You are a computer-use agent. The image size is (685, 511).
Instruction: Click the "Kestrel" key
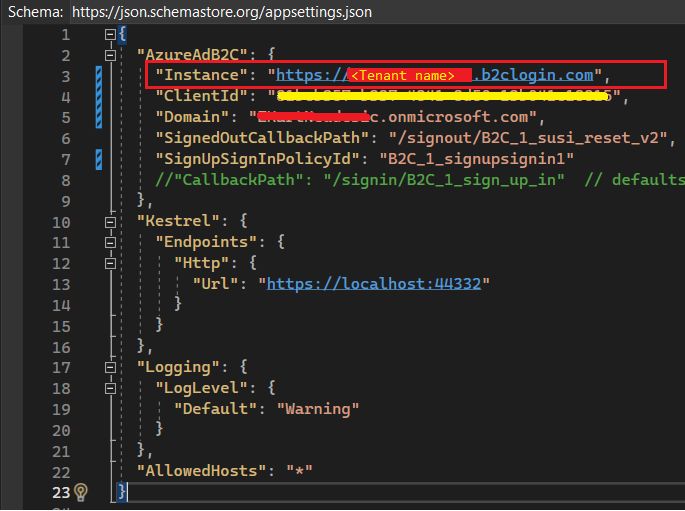pyautogui.click(x=179, y=221)
